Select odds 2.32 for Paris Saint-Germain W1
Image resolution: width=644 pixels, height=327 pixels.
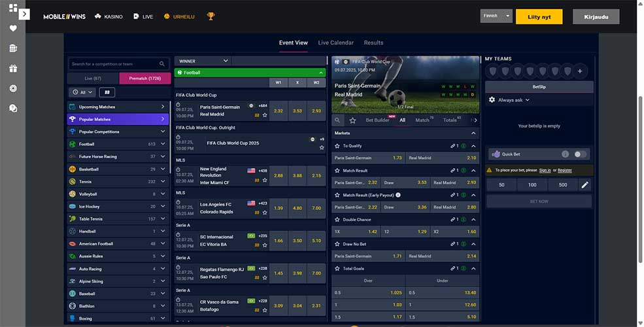pos(279,111)
